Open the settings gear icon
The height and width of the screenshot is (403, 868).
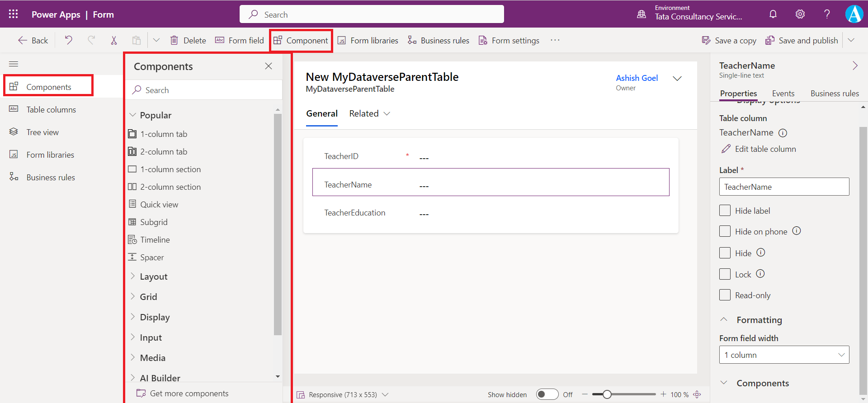800,14
